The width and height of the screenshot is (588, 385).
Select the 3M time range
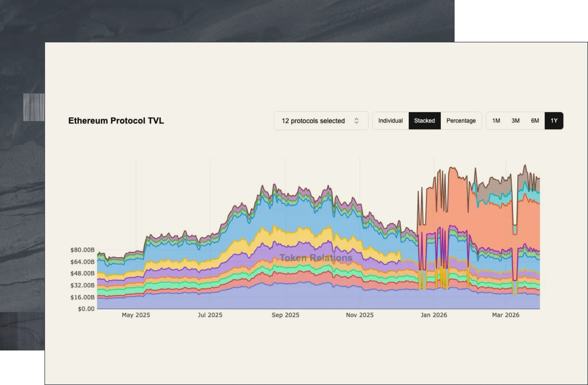point(516,121)
